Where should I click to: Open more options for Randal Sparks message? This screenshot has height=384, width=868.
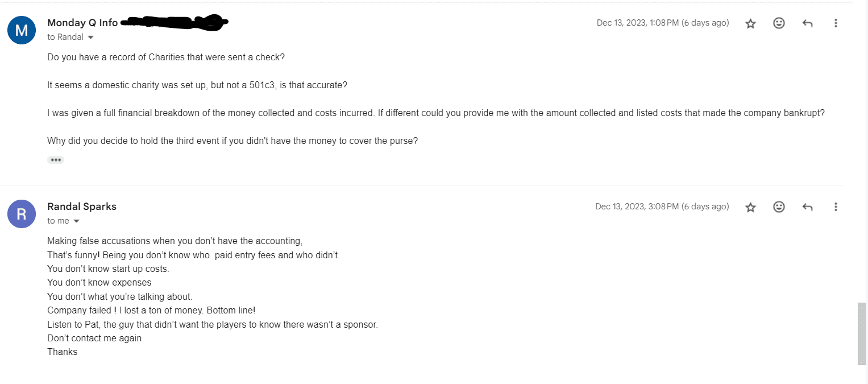[836, 207]
